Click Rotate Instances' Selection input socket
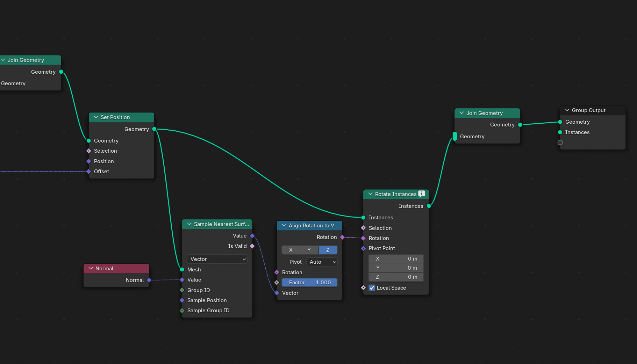Viewport: 637px width, 364px height. tap(364, 228)
